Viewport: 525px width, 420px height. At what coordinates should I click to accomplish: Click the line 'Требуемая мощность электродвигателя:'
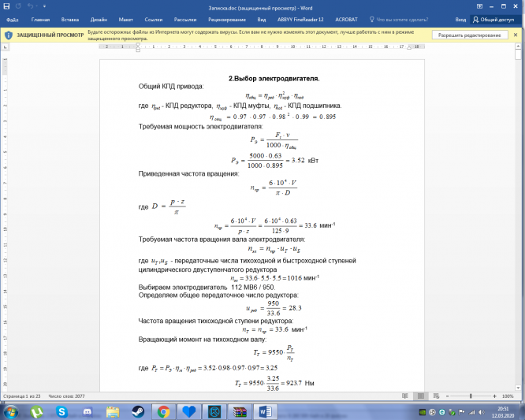point(200,127)
